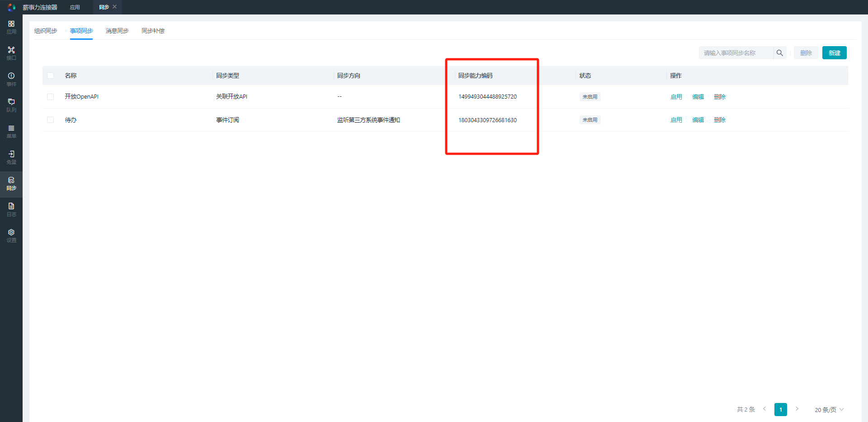Open the 消息同步 tab
The image size is (868, 422).
(117, 31)
